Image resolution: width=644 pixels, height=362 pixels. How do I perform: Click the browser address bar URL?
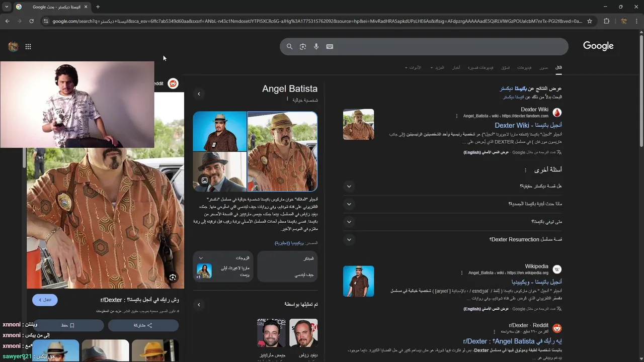coord(317,21)
